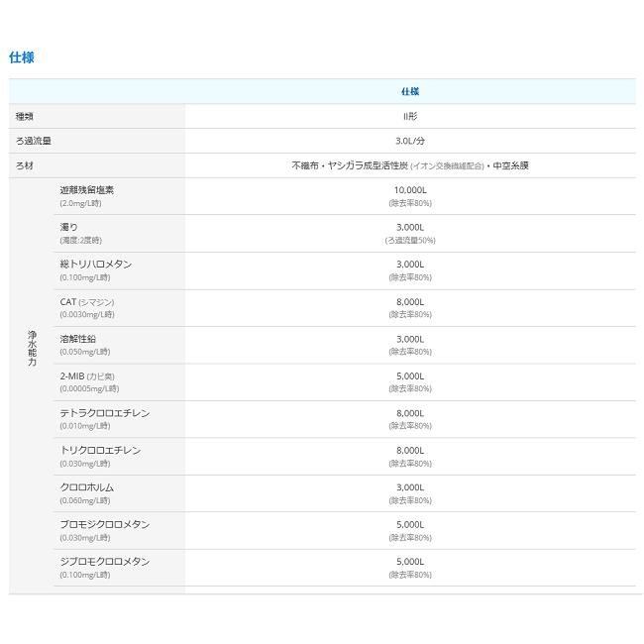This screenshot has width=644, height=644.
Task: Select 3,000L in the 総トリハロメタン row
Action: [410, 265]
